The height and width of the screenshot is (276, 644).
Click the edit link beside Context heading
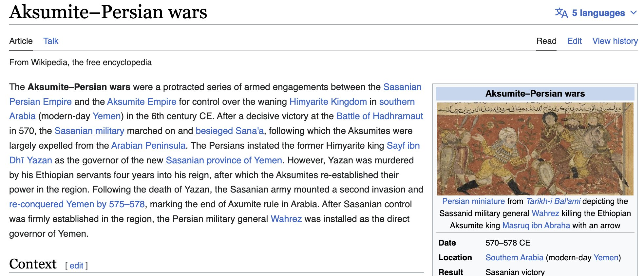pos(76,266)
